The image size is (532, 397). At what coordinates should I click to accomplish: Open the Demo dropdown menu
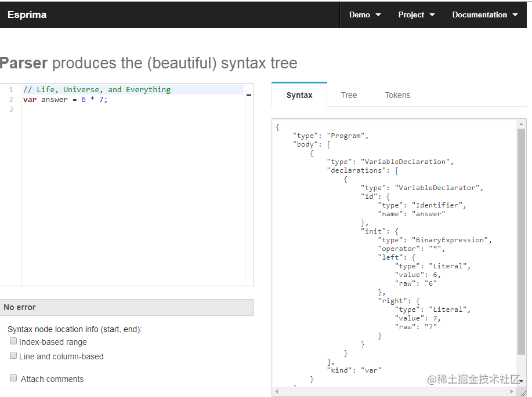365,15
